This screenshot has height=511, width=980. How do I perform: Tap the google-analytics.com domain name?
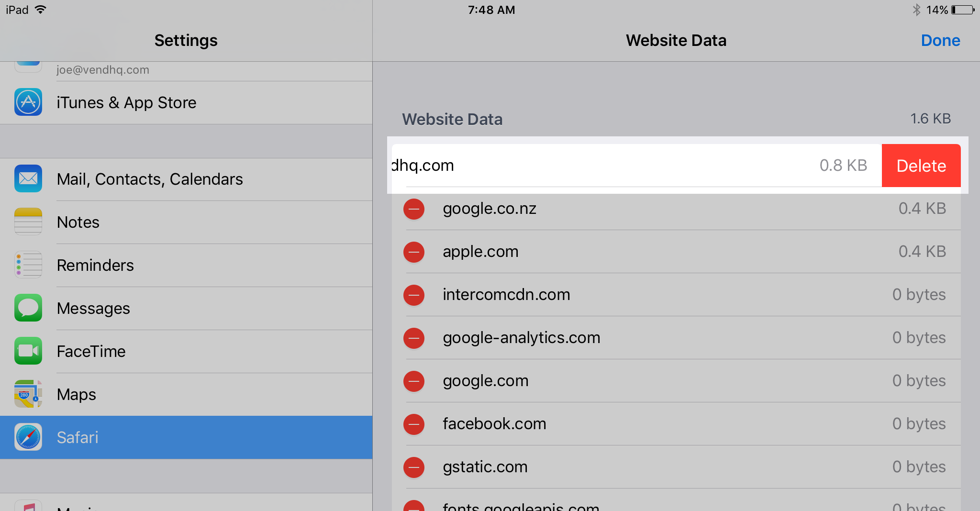click(x=522, y=338)
